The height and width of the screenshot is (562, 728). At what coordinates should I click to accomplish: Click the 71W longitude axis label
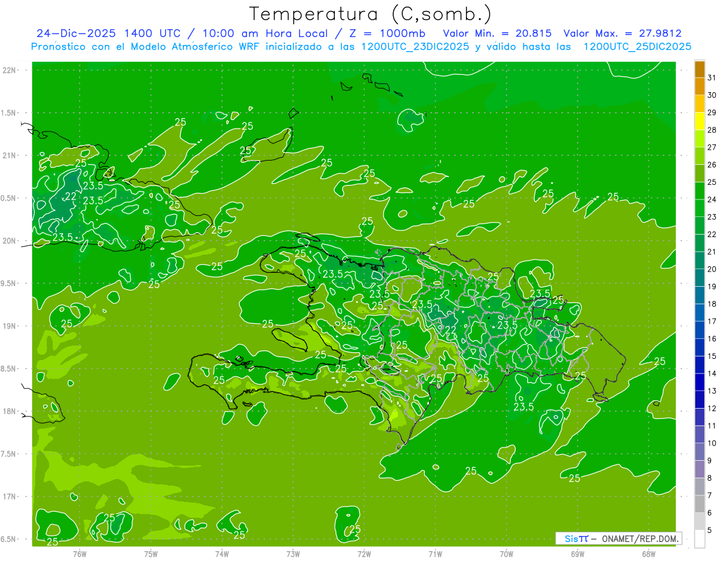(x=435, y=554)
